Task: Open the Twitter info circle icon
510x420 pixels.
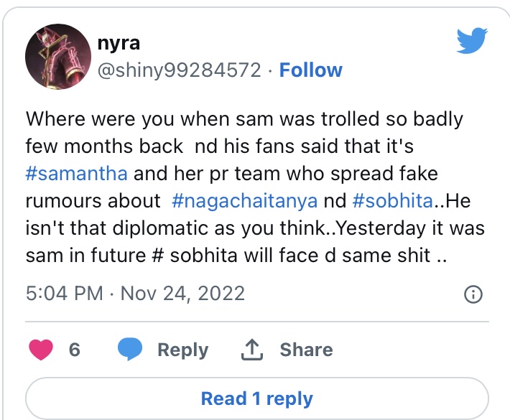Action: (x=472, y=294)
